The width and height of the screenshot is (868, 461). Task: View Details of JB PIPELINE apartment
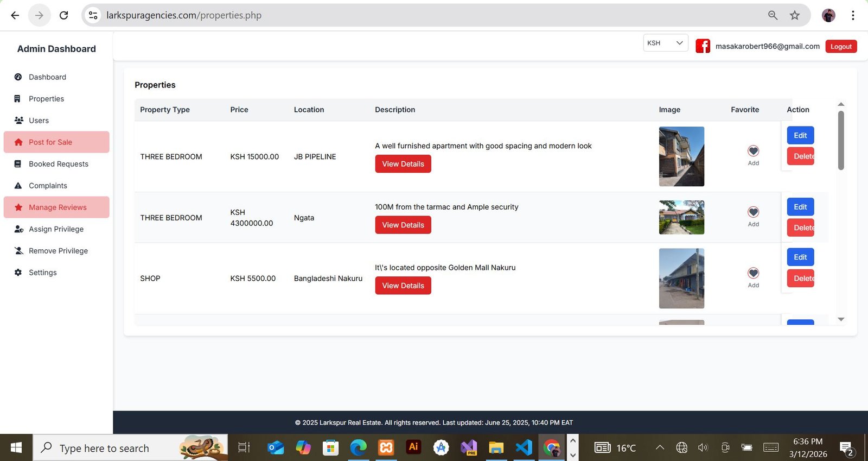click(x=403, y=164)
